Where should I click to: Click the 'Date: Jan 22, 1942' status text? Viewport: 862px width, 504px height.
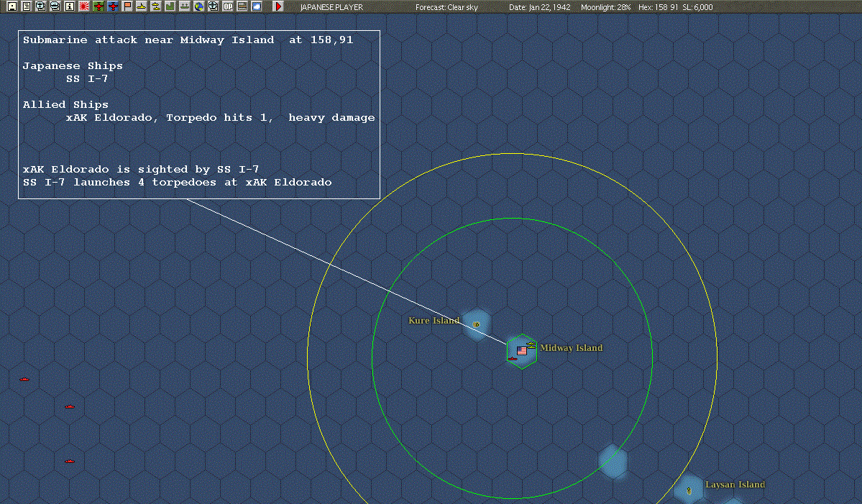(x=539, y=7)
